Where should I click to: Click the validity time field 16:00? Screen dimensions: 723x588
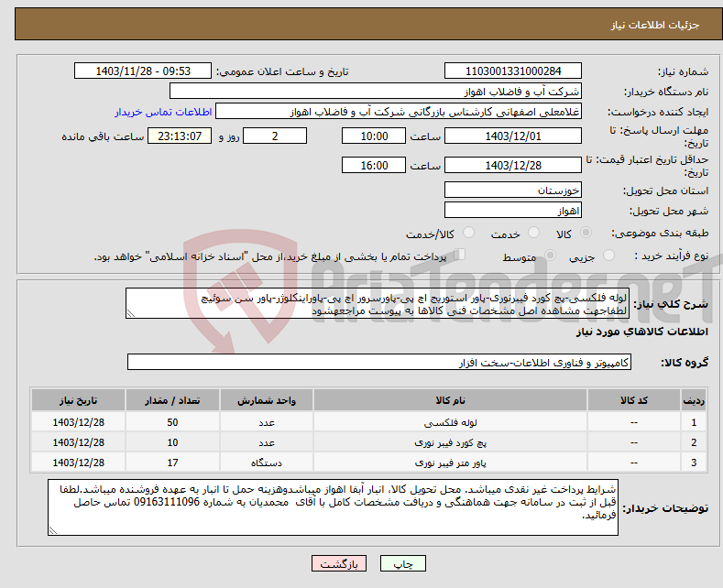(x=374, y=165)
